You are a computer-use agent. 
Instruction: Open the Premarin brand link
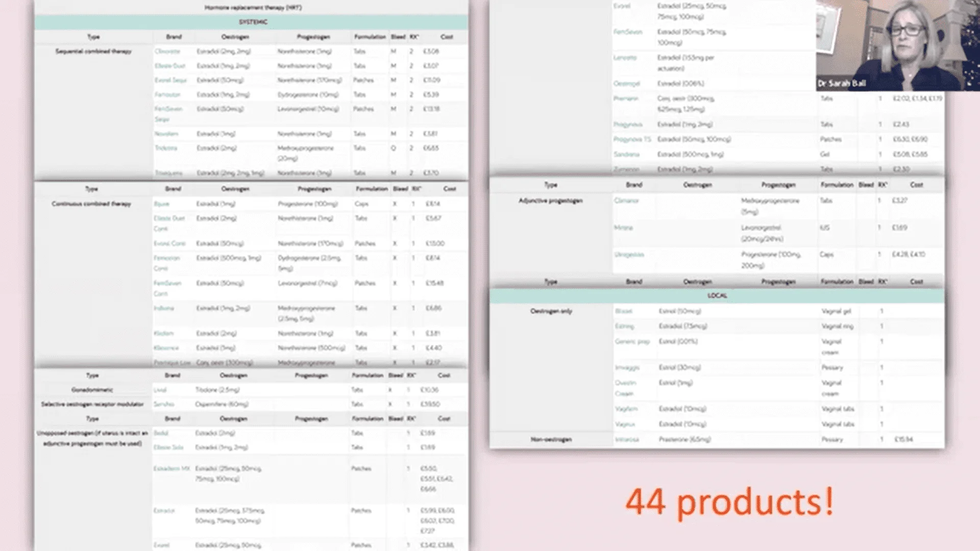(626, 98)
